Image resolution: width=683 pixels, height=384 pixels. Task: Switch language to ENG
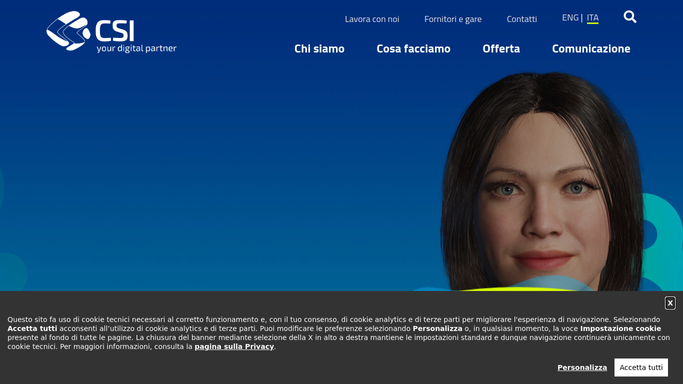tap(570, 18)
